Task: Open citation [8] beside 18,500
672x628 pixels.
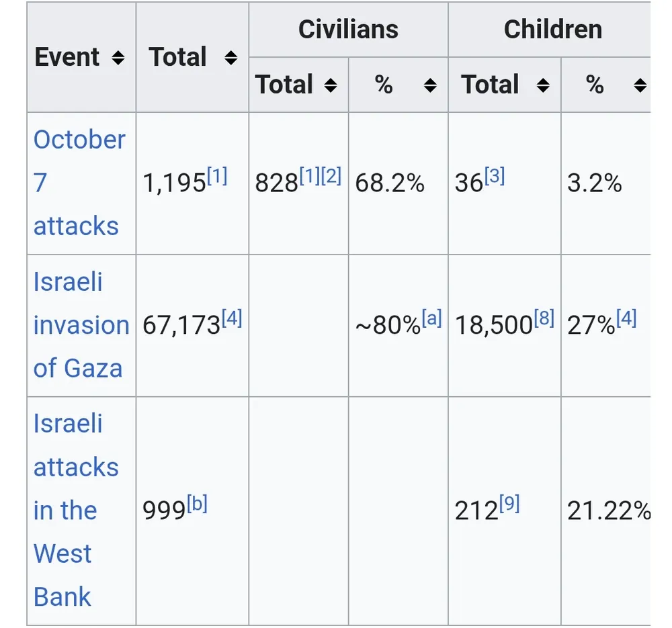Action: click(544, 318)
